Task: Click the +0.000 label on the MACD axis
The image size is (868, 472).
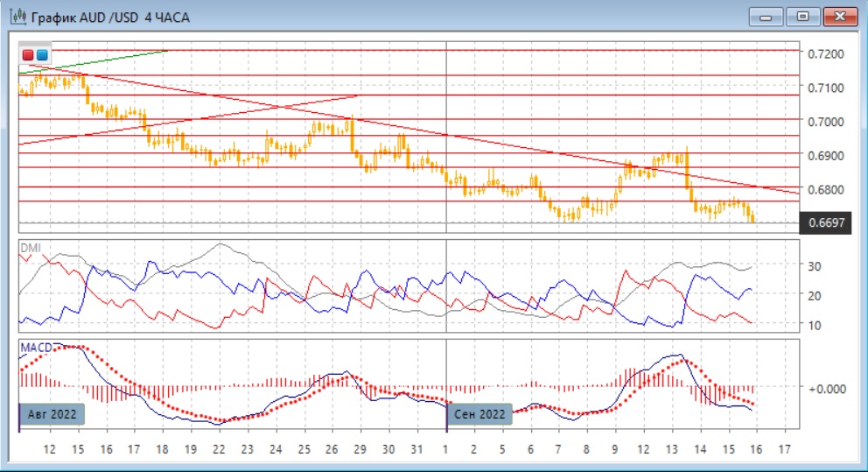Action: (x=828, y=388)
